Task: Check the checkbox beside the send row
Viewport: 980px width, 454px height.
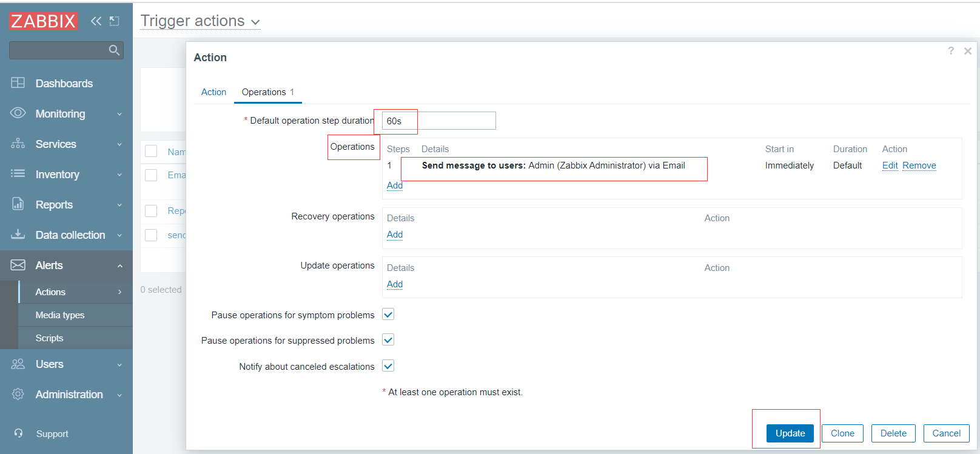Action: 151,235
